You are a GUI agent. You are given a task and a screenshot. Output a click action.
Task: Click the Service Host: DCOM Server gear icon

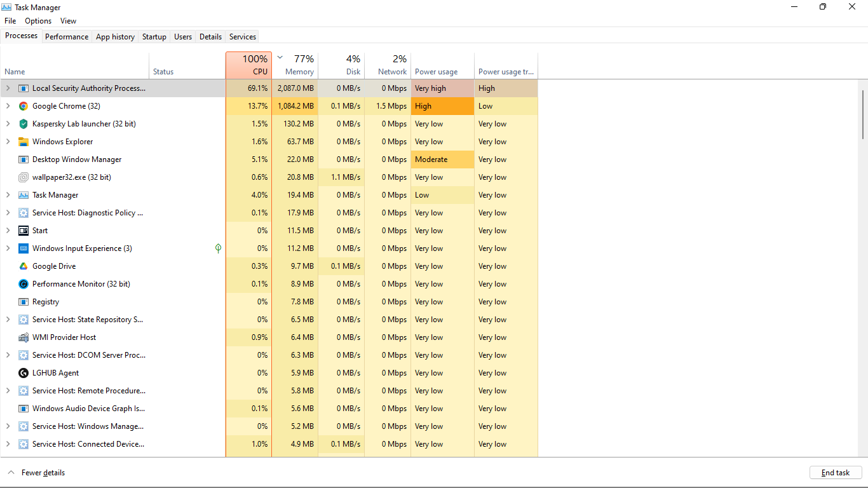tap(24, 355)
